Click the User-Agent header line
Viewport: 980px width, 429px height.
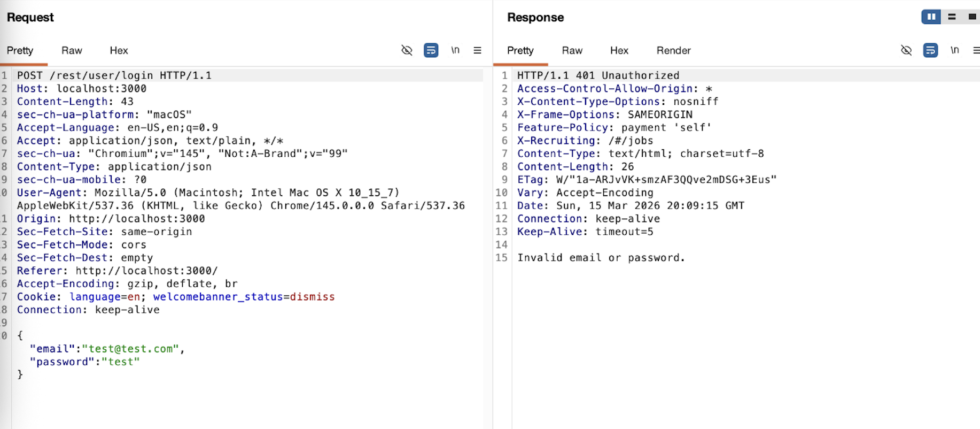point(240,199)
